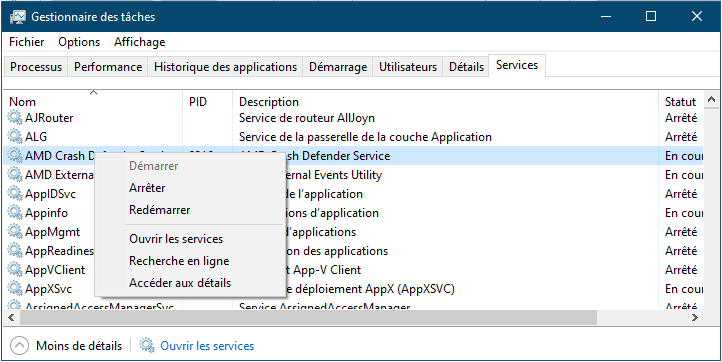Click the gear icon beside AJRouter
This screenshot has height=362, width=722.
15,118
